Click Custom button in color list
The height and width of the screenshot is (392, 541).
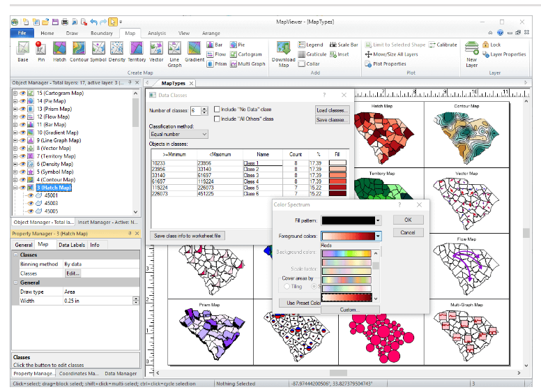(350, 310)
